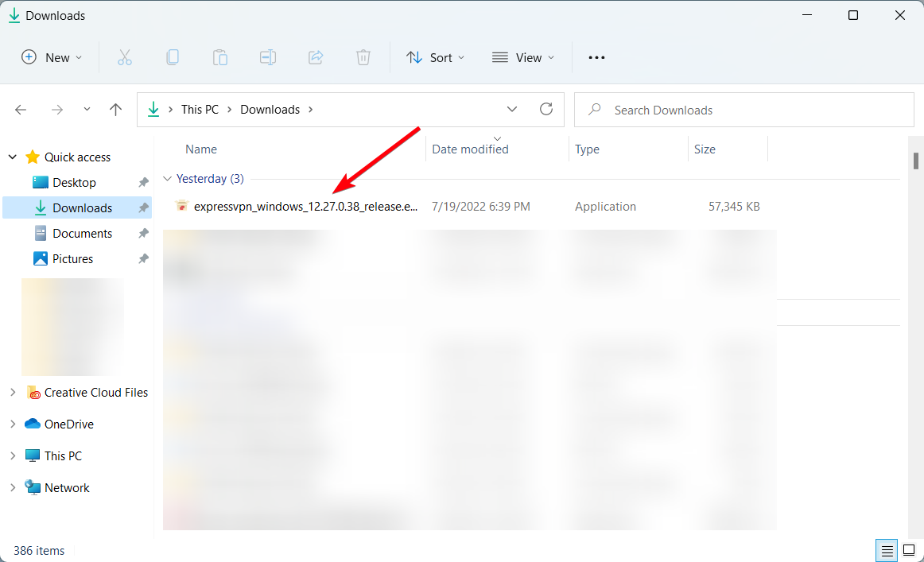
Task: Sort by the Name column header
Action: coord(201,149)
